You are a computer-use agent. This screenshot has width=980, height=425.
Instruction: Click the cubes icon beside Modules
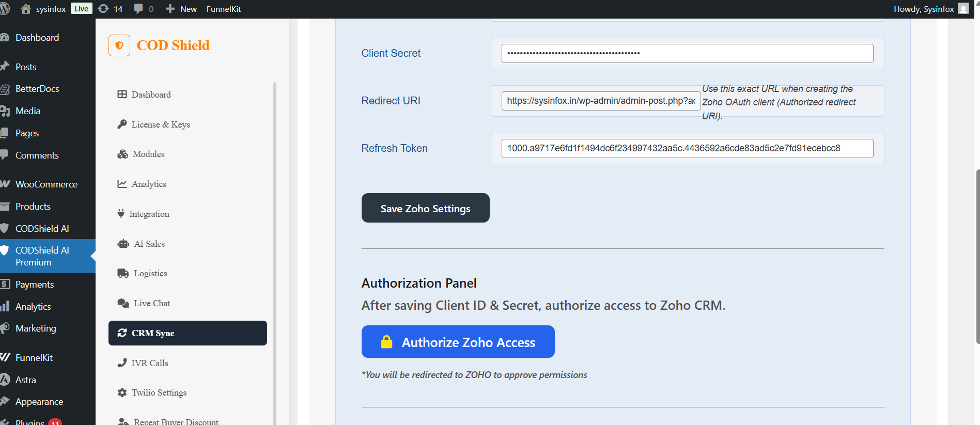(122, 154)
